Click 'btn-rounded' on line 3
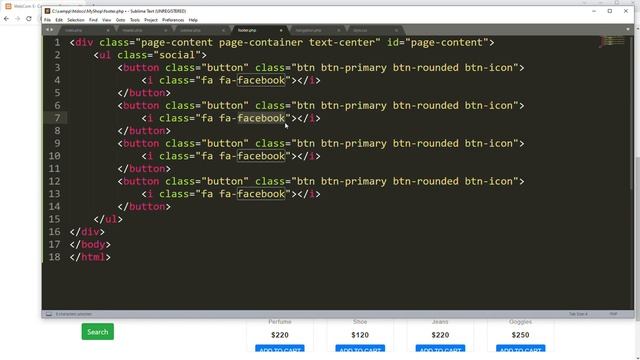 tap(425, 68)
